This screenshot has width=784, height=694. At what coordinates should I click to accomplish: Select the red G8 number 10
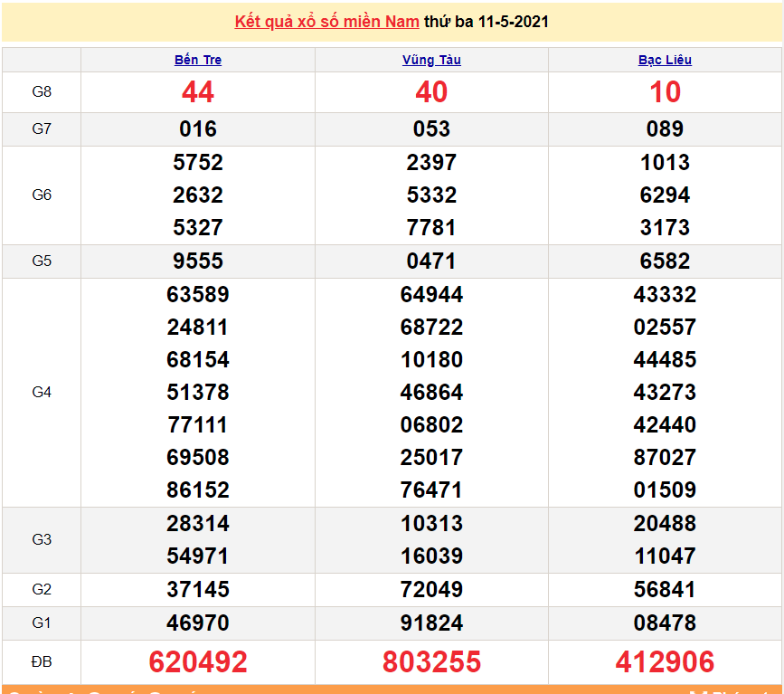tap(665, 92)
